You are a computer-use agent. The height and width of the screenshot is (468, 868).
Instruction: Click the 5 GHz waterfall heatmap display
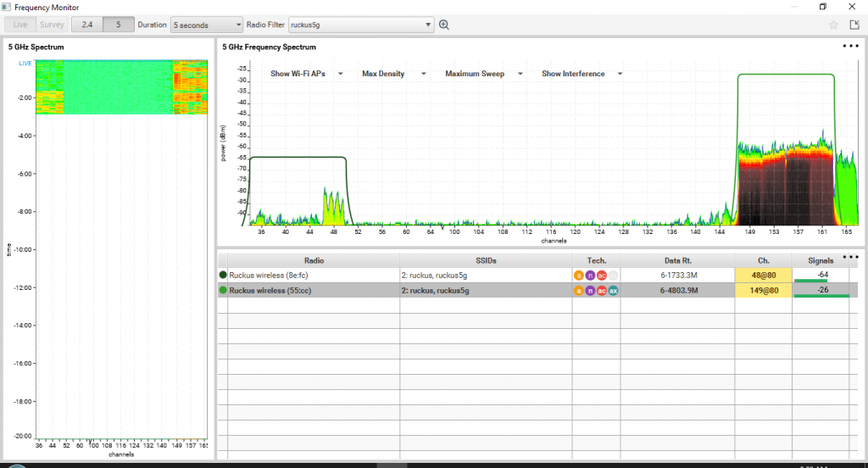coord(122,87)
